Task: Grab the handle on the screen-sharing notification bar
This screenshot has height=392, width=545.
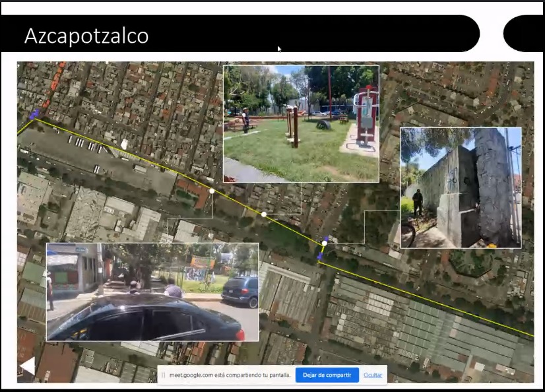Action: point(164,375)
